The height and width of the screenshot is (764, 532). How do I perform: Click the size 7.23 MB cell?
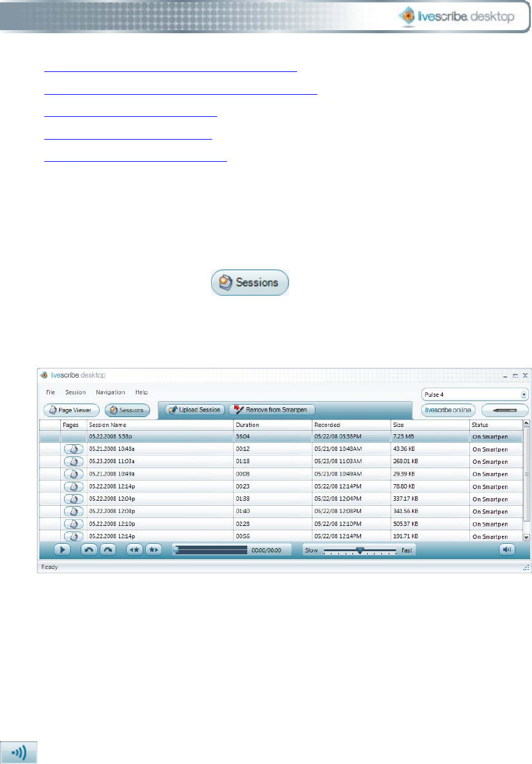[430, 436]
